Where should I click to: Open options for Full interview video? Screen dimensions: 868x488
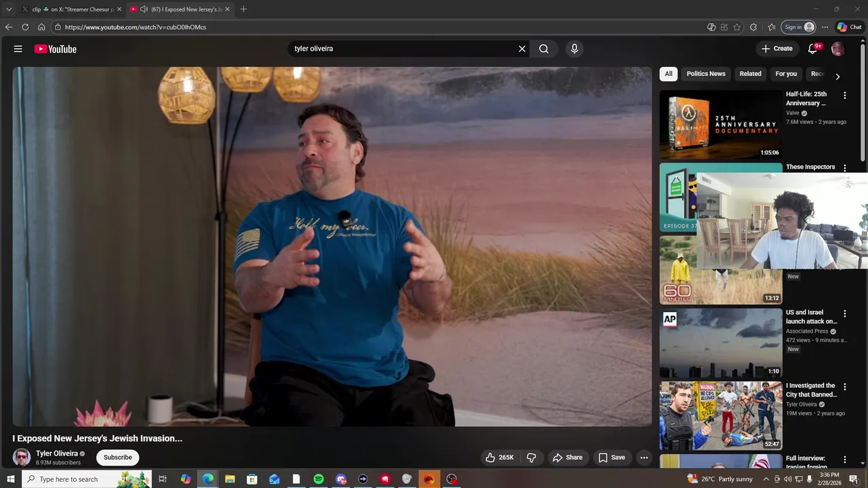point(844,460)
